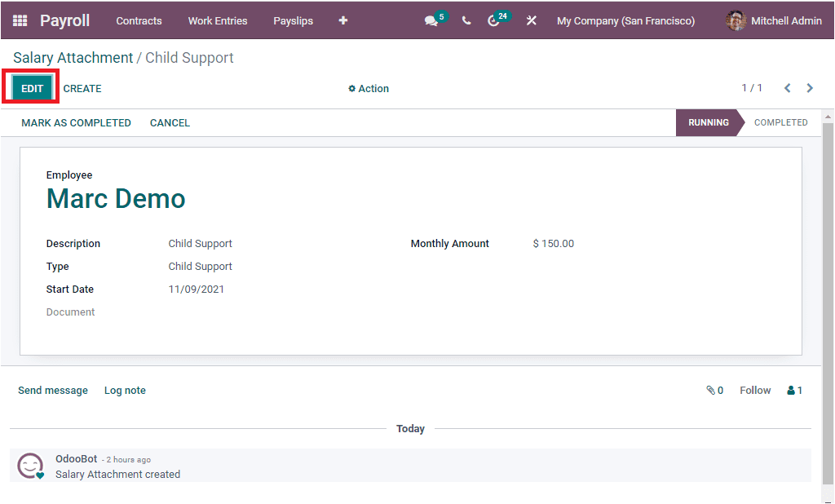The width and height of the screenshot is (835, 504).
Task: View attachments via the paperclip icon
Action: pyautogui.click(x=710, y=390)
